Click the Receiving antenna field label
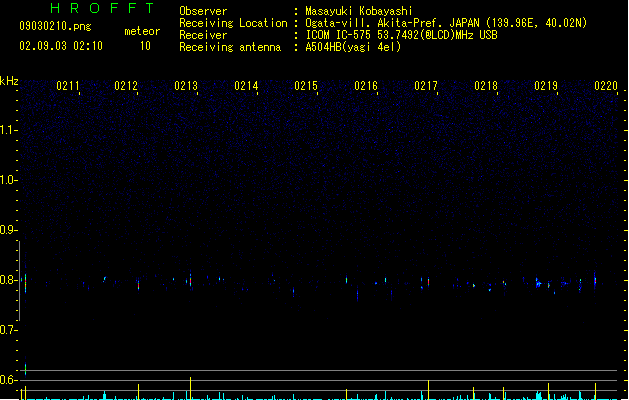This screenshot has height=400, width=629. (230, 47)
